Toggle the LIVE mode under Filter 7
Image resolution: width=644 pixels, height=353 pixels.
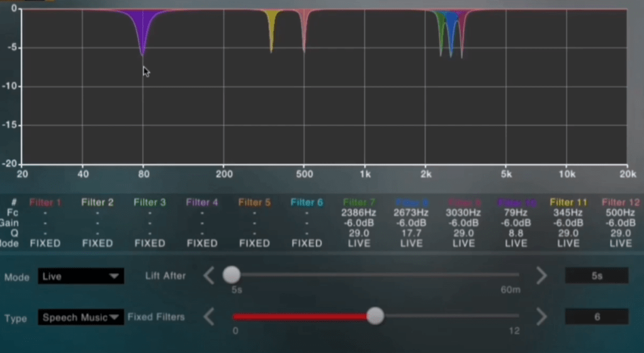[359, 243]
